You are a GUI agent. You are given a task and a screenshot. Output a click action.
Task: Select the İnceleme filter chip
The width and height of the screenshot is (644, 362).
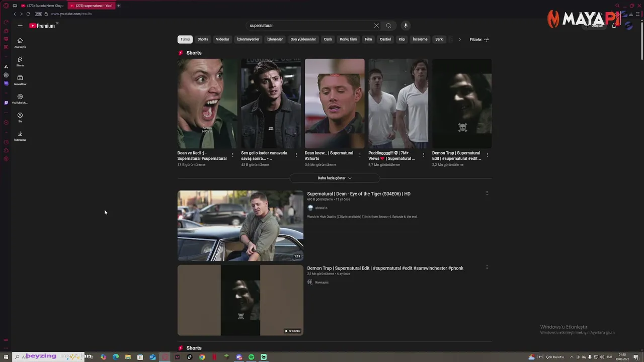coord(420,39)
